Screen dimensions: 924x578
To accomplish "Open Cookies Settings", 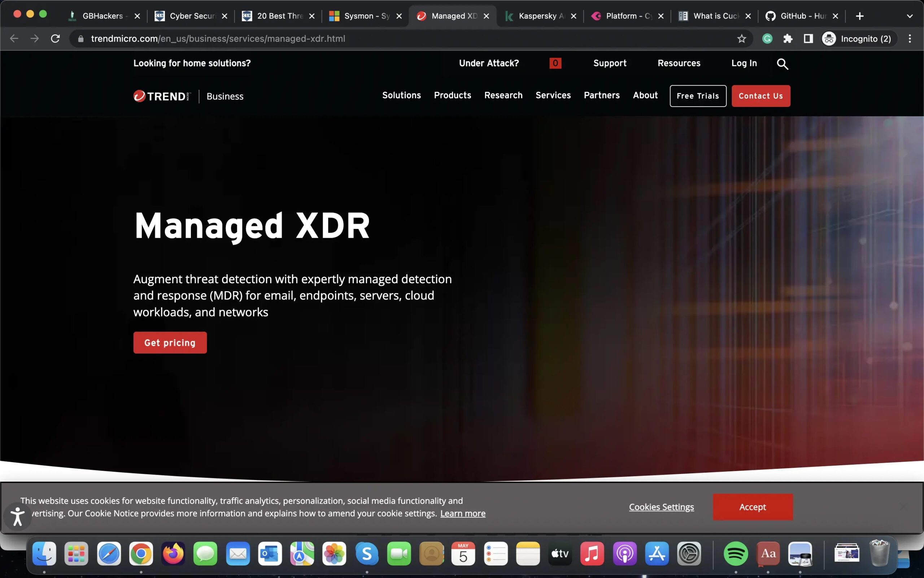I will coord(661,507).
